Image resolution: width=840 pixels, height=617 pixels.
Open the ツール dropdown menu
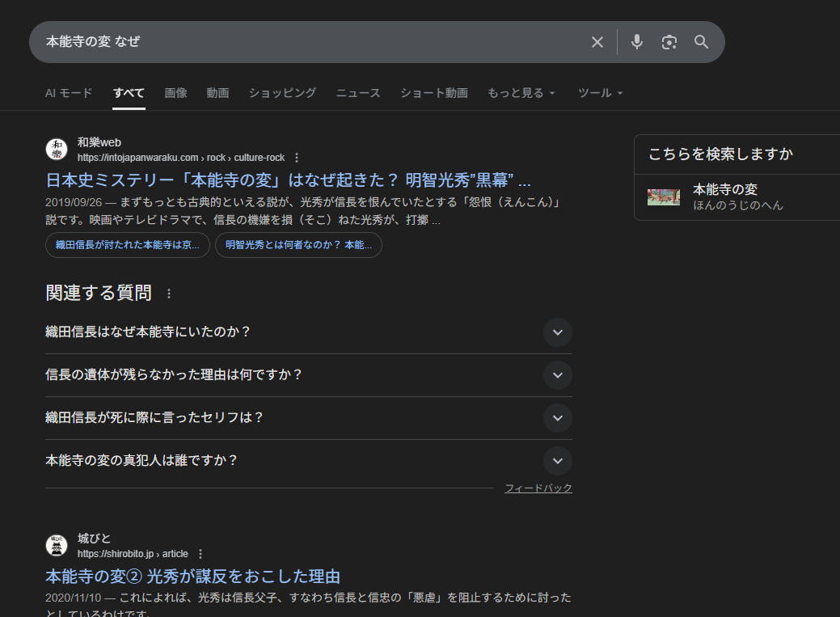[601, 93]
